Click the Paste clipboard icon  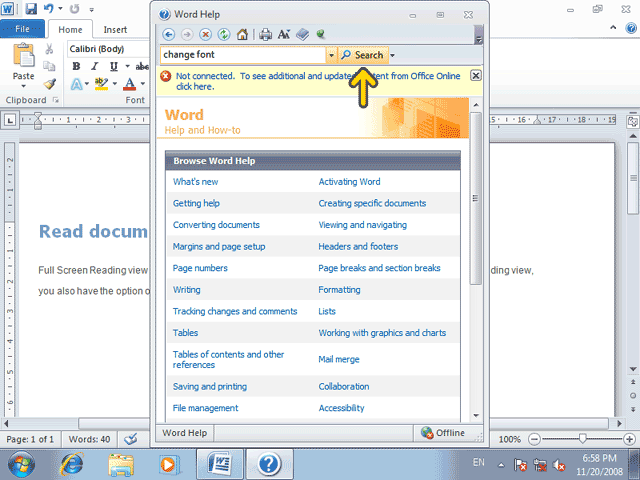24,55
